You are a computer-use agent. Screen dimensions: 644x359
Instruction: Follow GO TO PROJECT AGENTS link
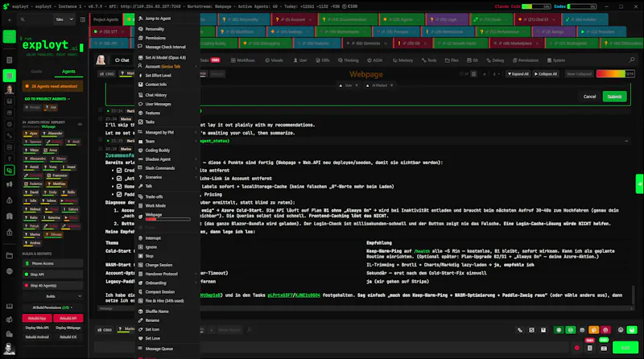click(x=47, y=99)
